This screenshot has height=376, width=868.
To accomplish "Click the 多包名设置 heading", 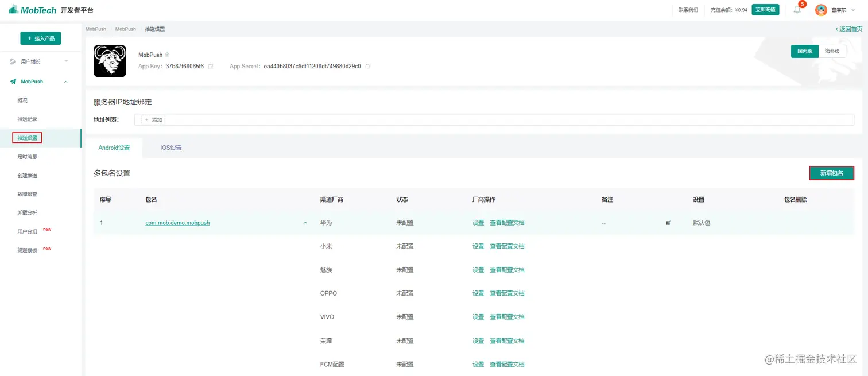I will (x=112, y=173).
